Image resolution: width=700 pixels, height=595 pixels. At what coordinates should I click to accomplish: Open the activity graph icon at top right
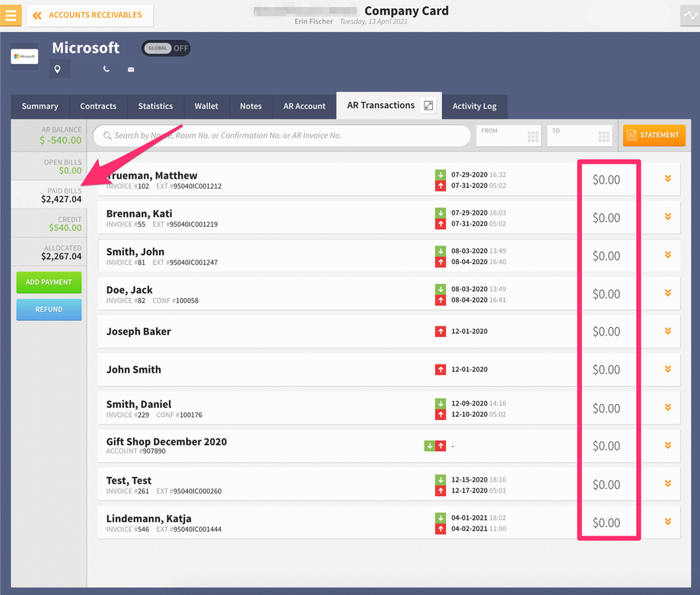tap(690, 16)
